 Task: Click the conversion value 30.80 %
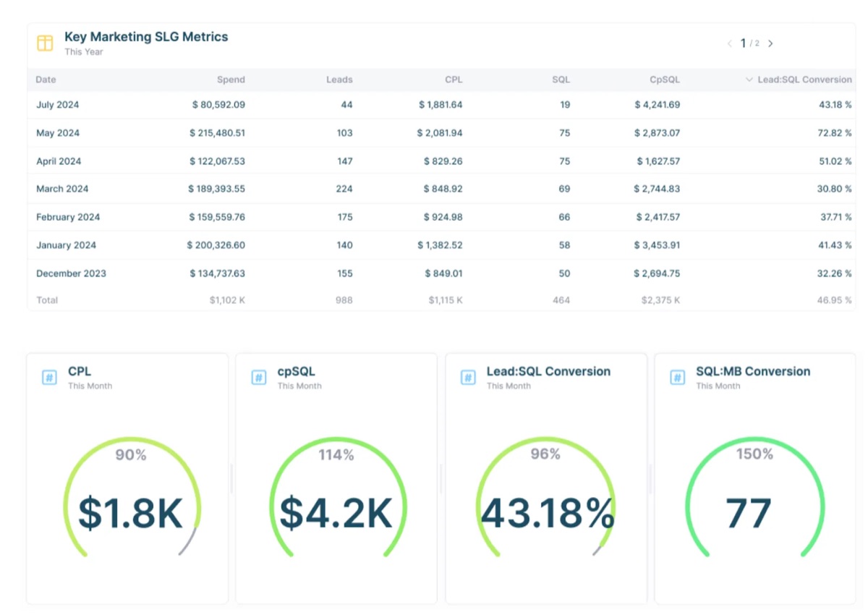tap(835, 189)
